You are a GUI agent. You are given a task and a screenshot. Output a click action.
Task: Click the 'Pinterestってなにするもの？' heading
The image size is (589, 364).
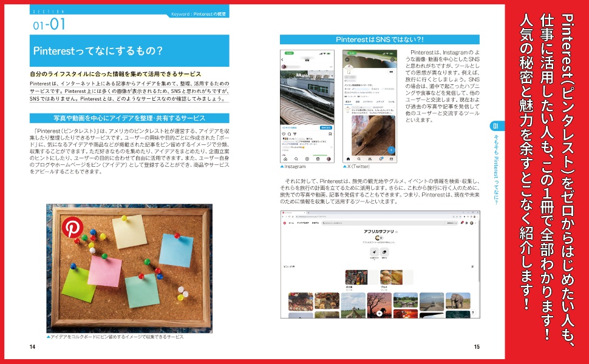98,51
